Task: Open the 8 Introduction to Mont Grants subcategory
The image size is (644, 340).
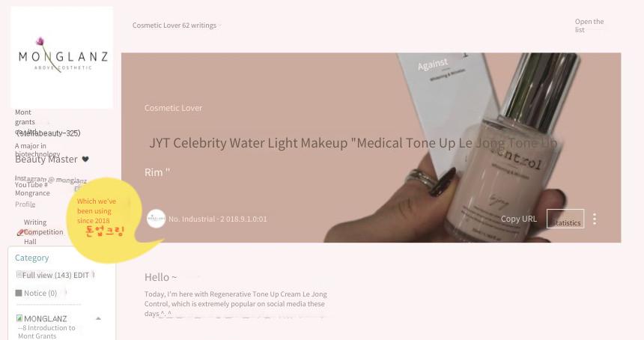Action: (46, 332)
